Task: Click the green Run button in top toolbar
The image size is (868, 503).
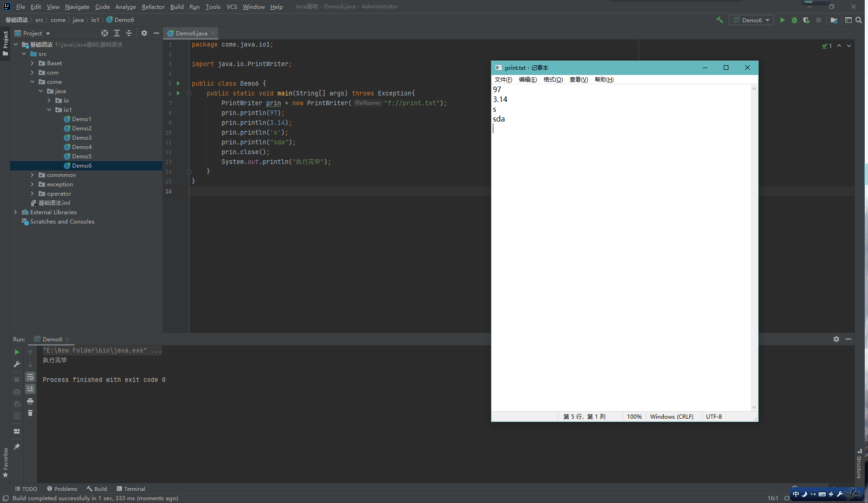Action: [782, 20]
